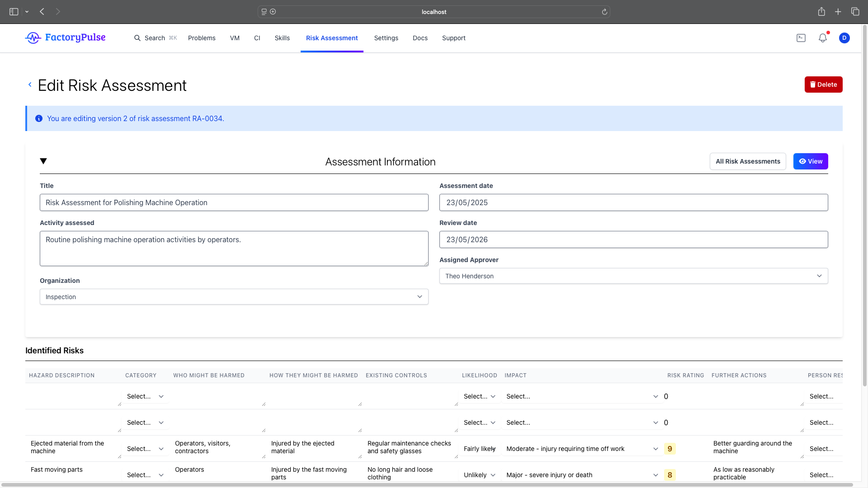Open Category dropdown for Ejected material row

(145, 449)
